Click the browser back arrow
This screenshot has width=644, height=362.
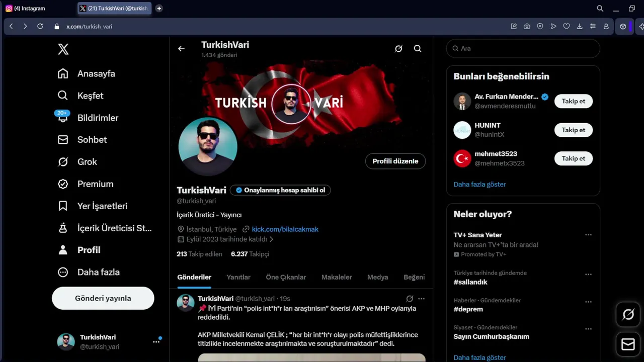point(11,26)
